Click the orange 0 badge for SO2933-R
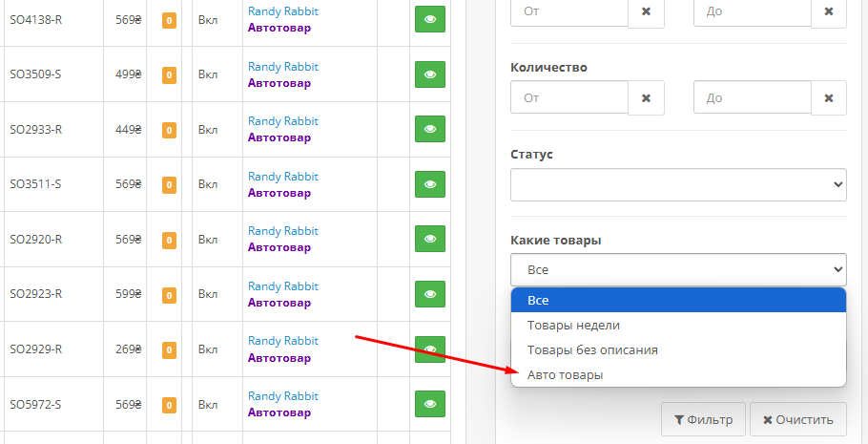Viewport: 868px width, 444px height. point(169,130)
